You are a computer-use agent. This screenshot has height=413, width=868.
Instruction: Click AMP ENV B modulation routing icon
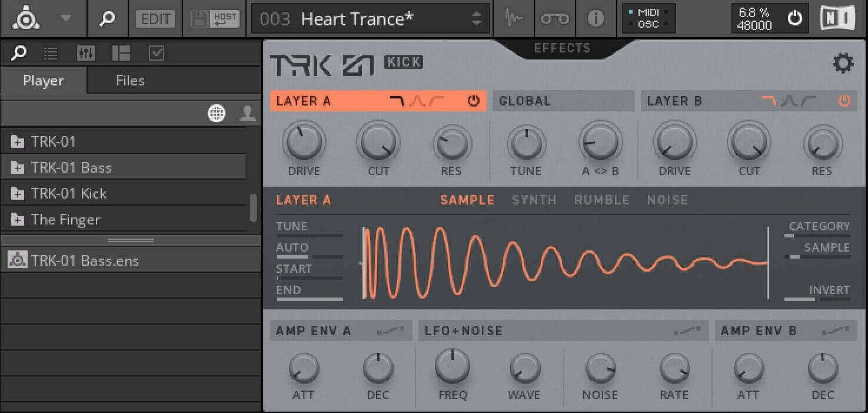point(836,331)
